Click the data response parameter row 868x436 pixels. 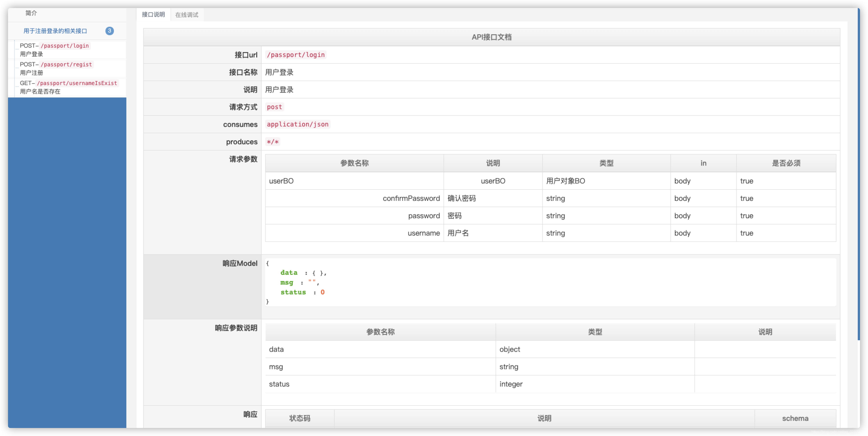[x=550, y=349]
